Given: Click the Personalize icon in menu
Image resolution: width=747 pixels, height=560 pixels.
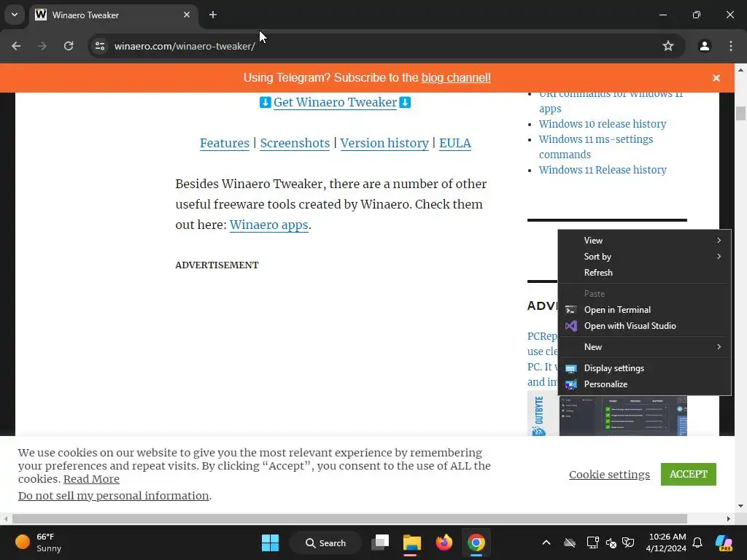Looking at the screenshot, I should click(570, 384).
